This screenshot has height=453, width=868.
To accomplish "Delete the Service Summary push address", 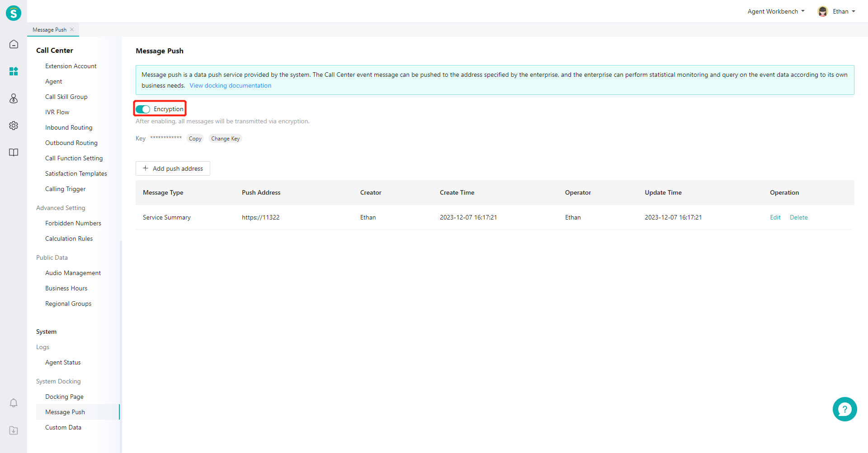I will click(798, 217).
